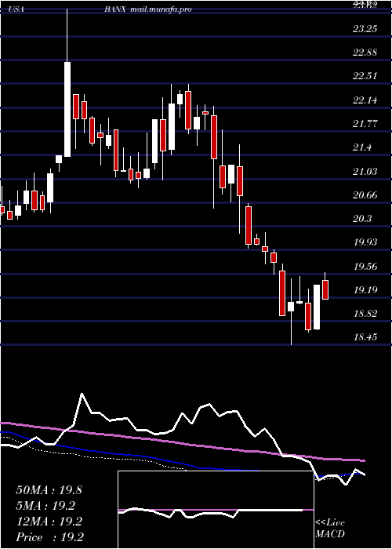The image size is (392, 549).
Task: Click the 22.14 price axis label
Action: pos(365,100)
